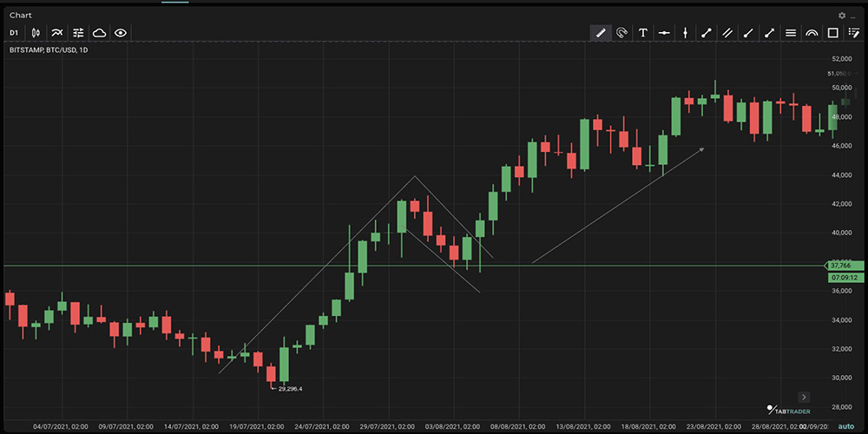868x434 pixels.
Task: Choose the vertical line drawing tool
Action: pos(686,33)
